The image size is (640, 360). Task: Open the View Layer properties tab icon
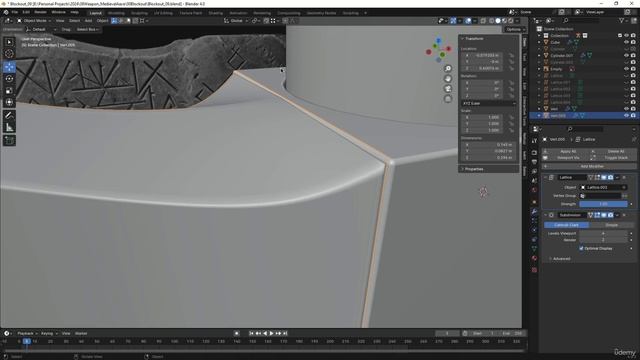point(534,171)
